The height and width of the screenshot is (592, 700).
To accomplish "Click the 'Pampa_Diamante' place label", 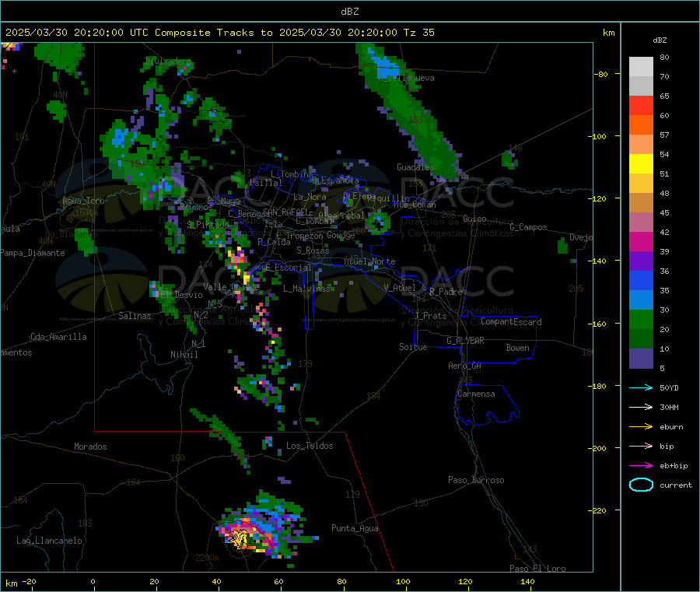I will [33, 253].
